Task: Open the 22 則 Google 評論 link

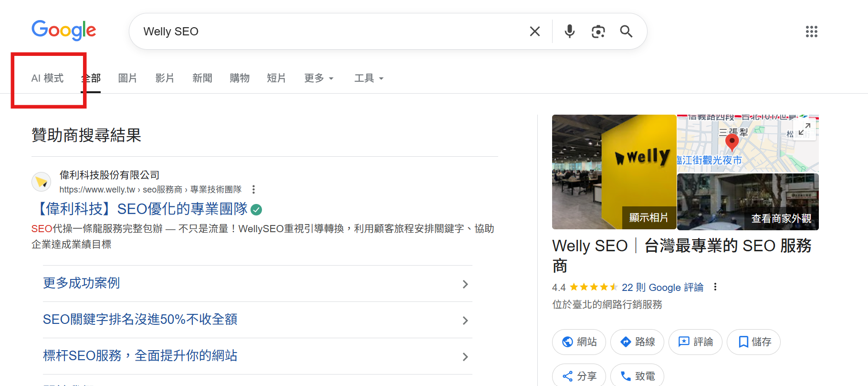Action: click(662, 287)
